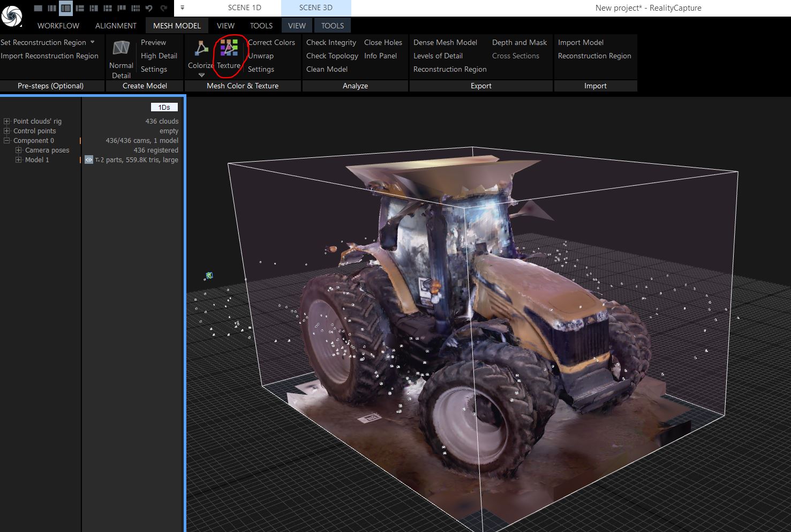791x532 pixels.
Task: Toggle Model 1 visibility eye icon
Action: pos(89,159)
